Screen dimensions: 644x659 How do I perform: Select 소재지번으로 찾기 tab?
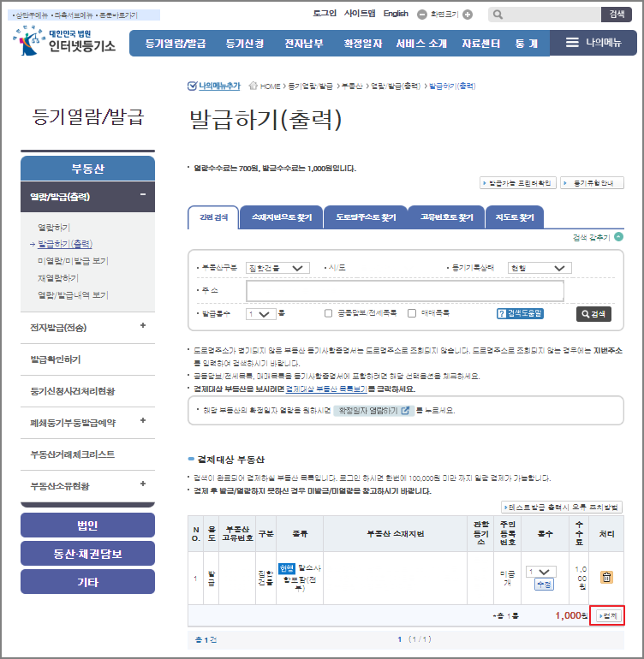tap(282, 217)
